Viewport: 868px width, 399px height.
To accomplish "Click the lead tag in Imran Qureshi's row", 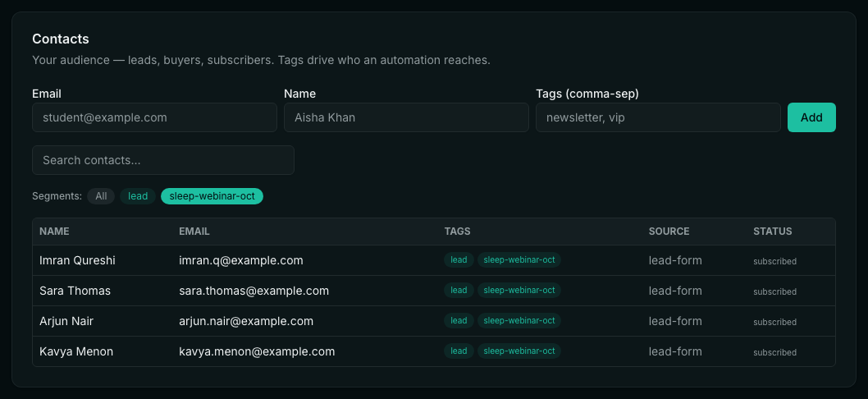I will 459,260.
